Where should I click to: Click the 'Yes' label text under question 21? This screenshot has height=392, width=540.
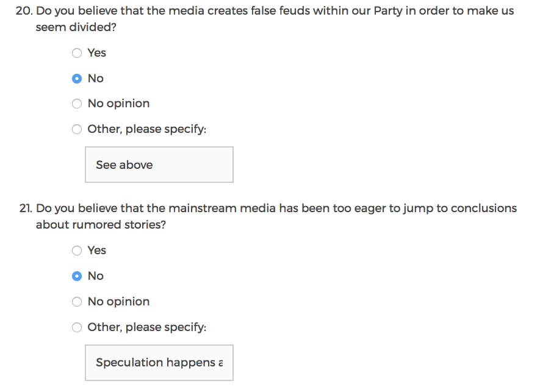[96, 251]
